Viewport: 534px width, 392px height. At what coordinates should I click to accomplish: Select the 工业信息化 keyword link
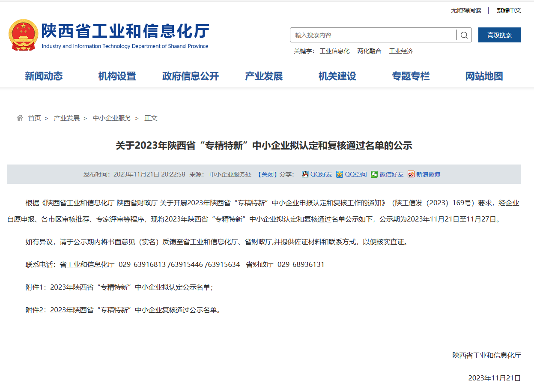tap(334, 51)
